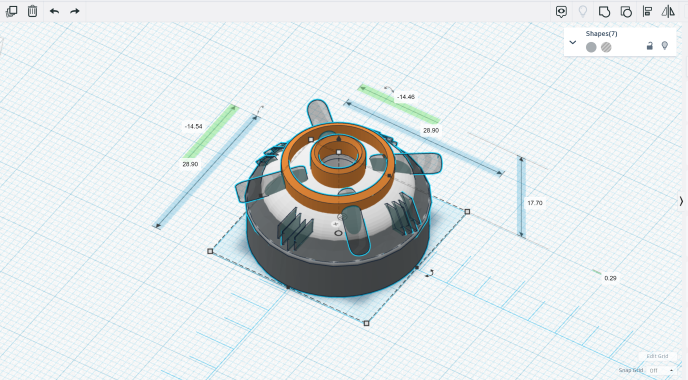Click the rotation arrow near the base
This screenshot has height=380, width=688.
430,273
